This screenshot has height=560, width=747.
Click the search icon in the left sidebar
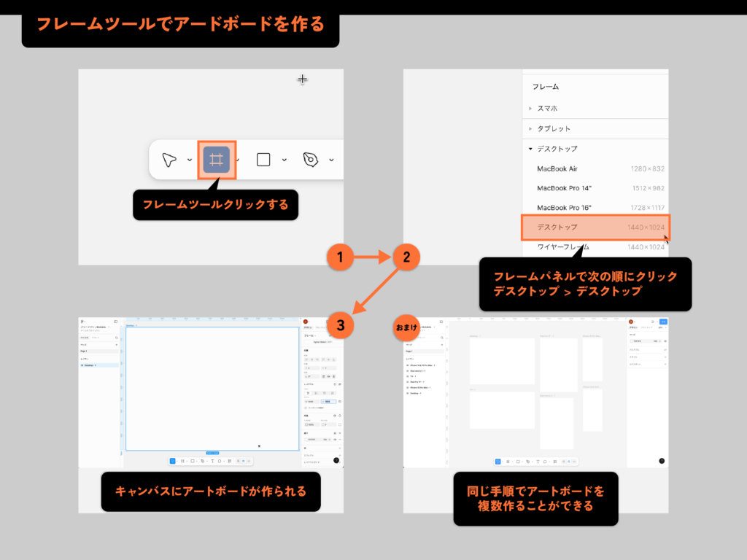point(116,338)
